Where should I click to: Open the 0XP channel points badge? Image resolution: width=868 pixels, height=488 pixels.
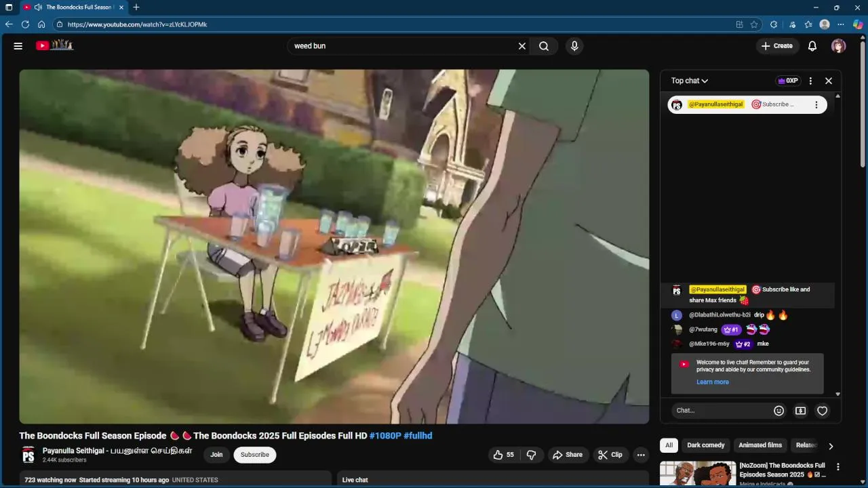[x=787, y=81]
